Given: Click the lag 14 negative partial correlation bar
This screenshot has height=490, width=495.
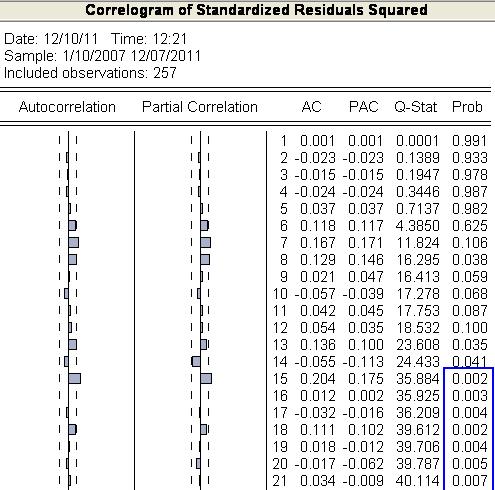Looking at the screenshot, I should pyautogui.click(x=196, y=361).
